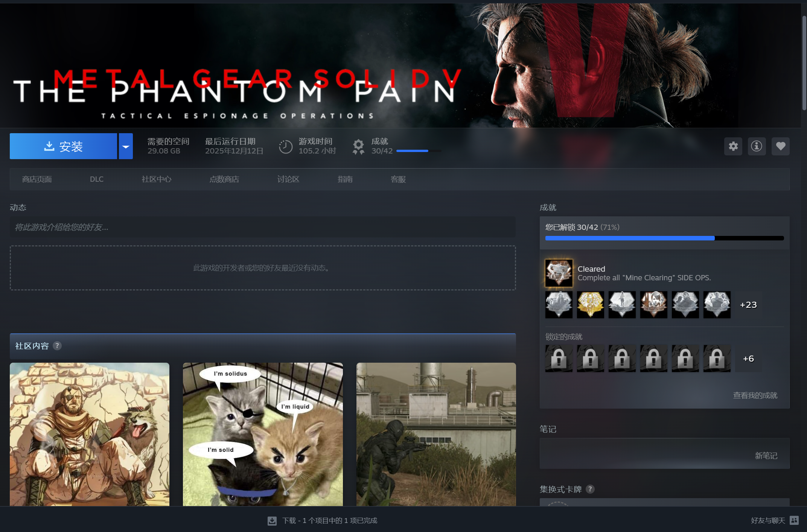Viewport: 807px width, 532px height.
Task: Click the activity share text field
Action: pos(262,227)
